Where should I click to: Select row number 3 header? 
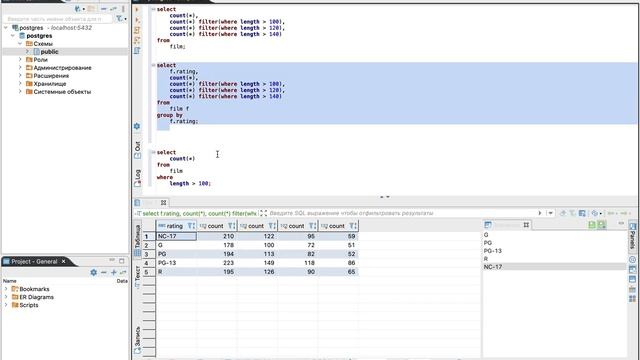[149, 254]
